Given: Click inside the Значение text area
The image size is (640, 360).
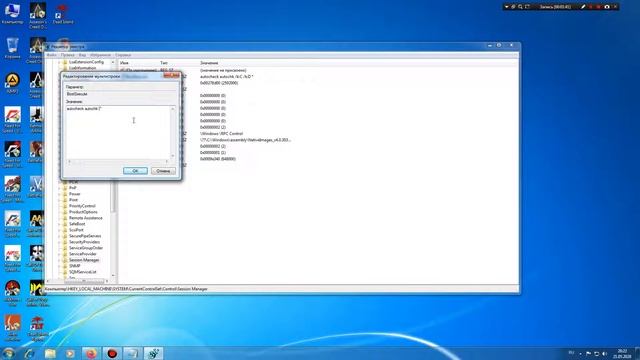Looking at the screenshot, I should (x=118, y=132).
